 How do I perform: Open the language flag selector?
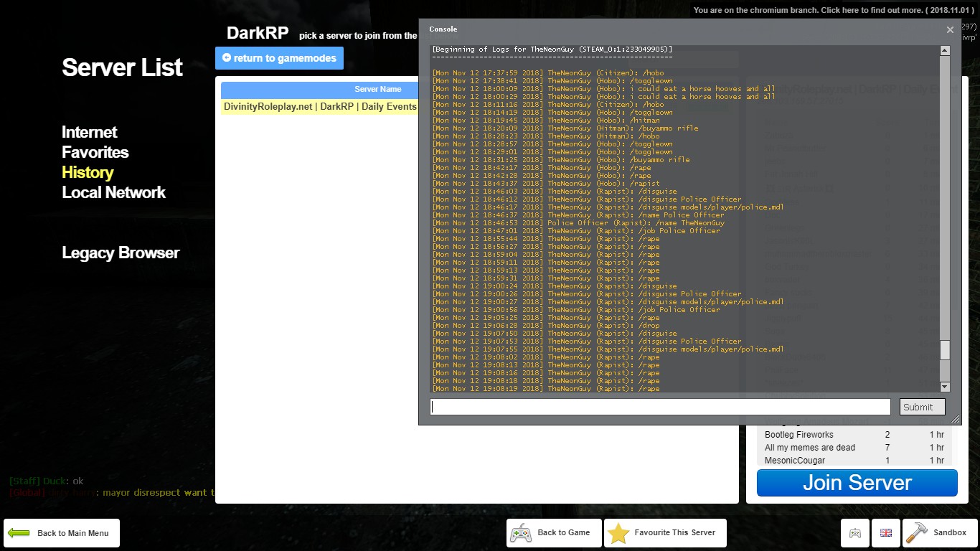(x=886, y=533)
